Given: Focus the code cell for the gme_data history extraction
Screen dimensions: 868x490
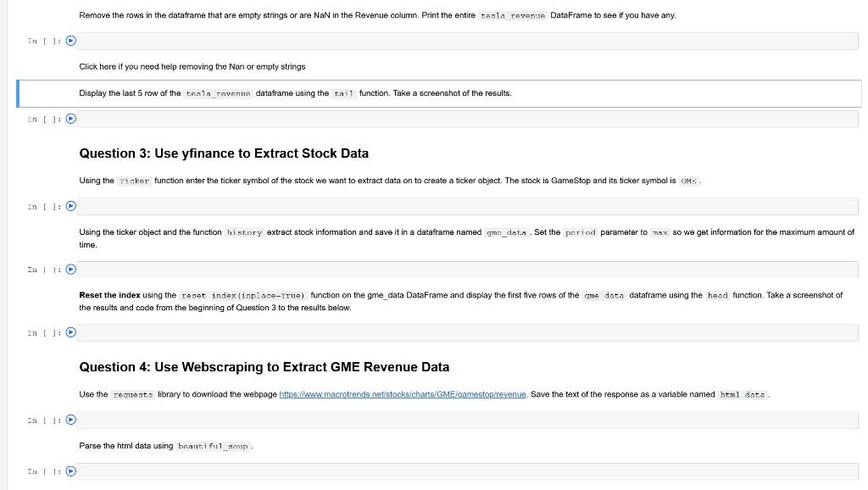Looking at the screenshot, I should [x=466, y=270].
